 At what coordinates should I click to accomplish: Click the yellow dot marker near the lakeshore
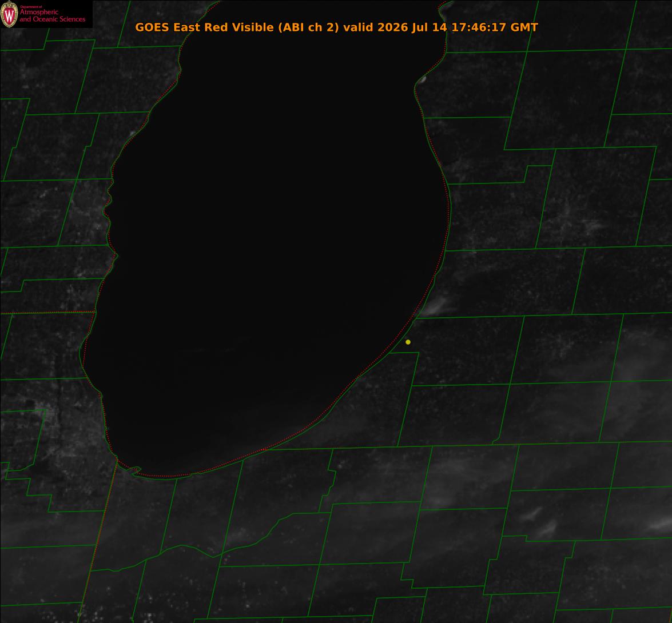(408, 342)
